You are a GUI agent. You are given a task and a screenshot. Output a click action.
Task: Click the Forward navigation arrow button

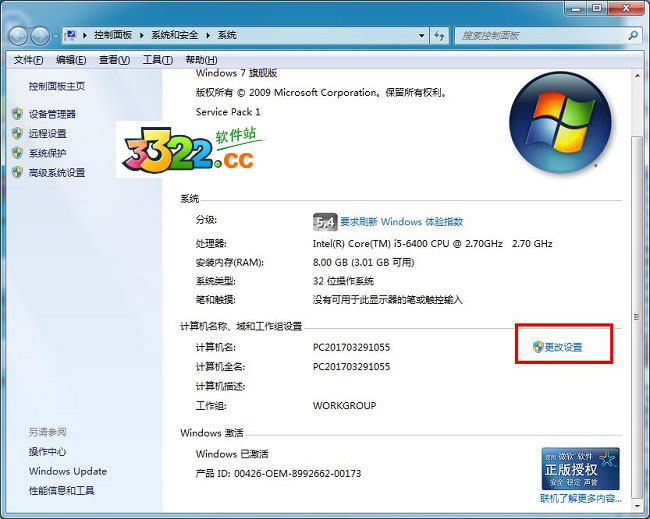40,36
